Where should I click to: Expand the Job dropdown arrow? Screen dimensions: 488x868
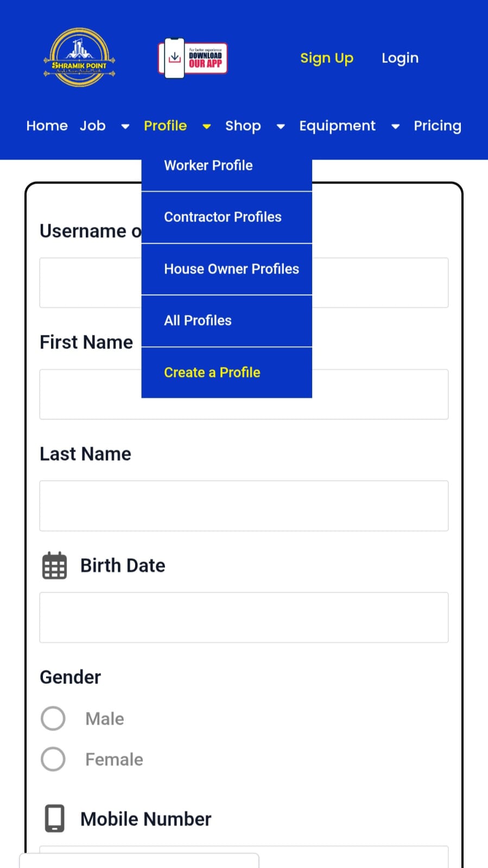pyautogui.click(x=125, y=126)
